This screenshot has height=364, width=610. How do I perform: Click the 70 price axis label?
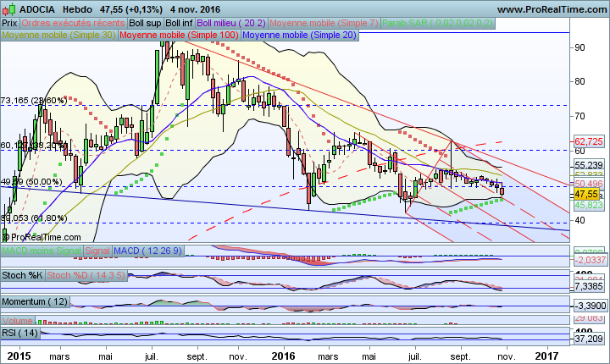tap(579, 116)
